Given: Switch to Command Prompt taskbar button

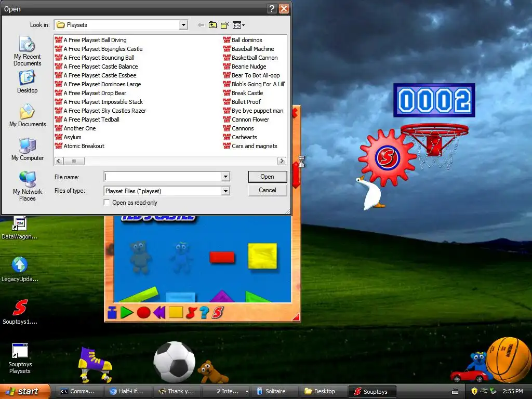Looking at the screenshot, I should pyautogui.click(x=78, y=392).
